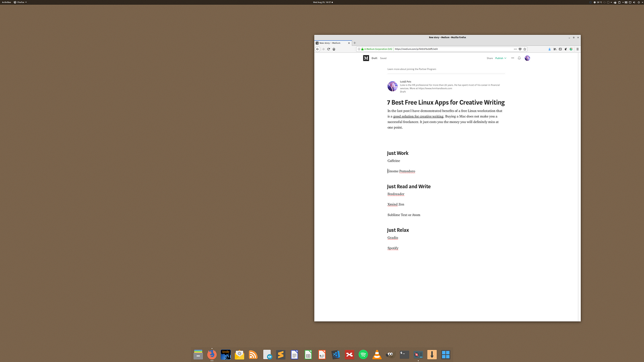Launch Spotify from the dock
The width and height of the screenshot is (644, 362).
pos(363,354)
